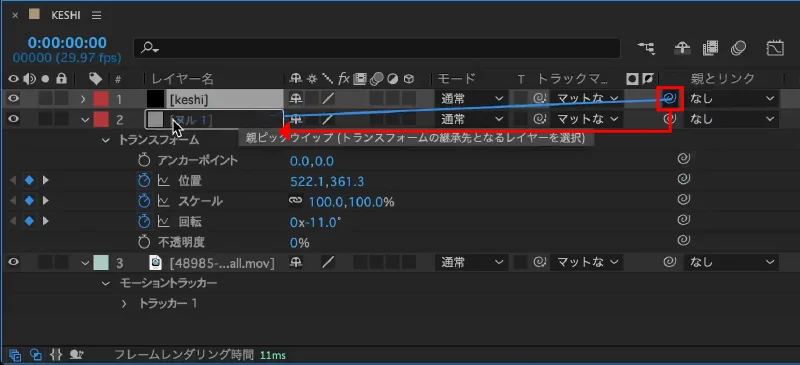
Task: Click the property pick whip for スケール
Action: click(x=684, y=200)
